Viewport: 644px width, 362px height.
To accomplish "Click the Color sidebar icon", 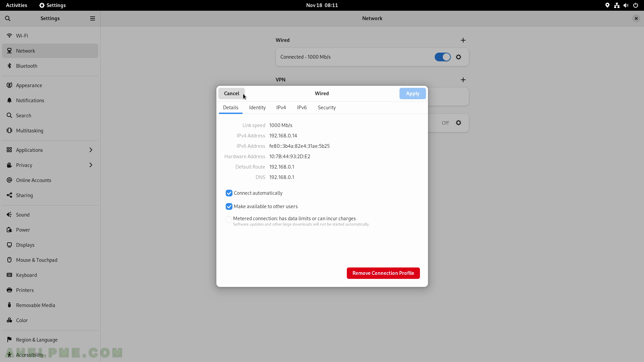I will click(x=9, y=320).
